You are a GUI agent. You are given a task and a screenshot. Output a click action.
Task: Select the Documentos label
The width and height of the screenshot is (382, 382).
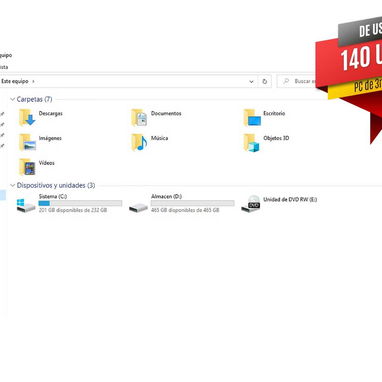[x=166, y=113]
